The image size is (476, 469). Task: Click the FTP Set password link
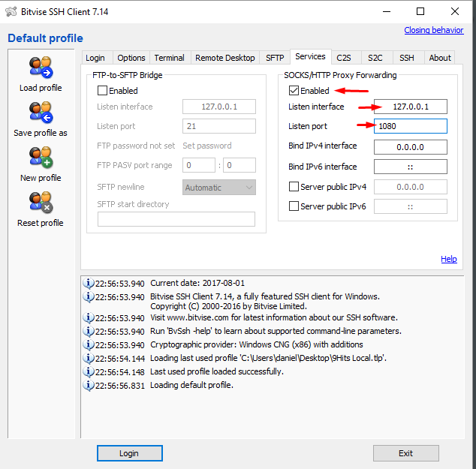coord(207,146)
